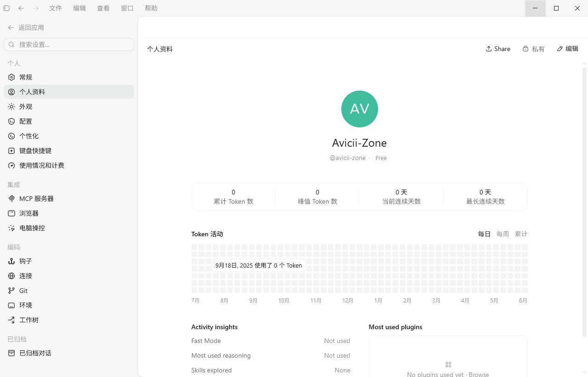Toggle the sidebar panel icon in title bar
Screen dimensions: 588x377
[x=6, y=8]
